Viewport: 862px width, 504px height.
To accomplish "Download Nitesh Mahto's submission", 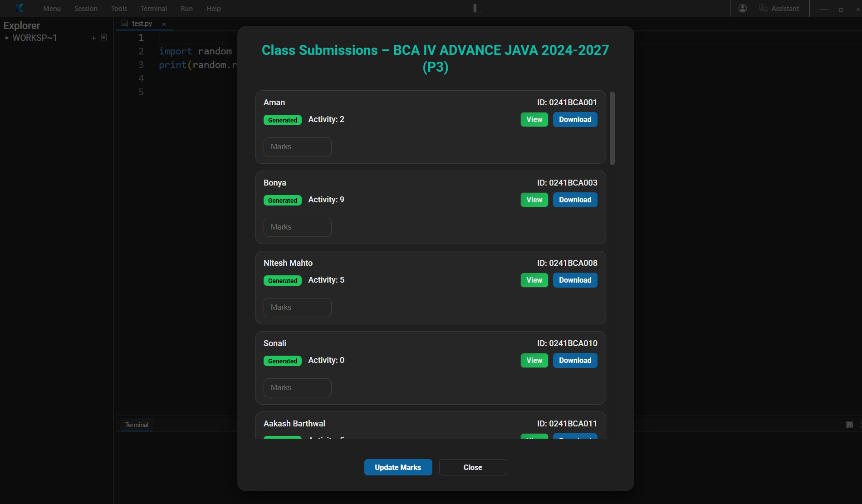I will point(574,280).
